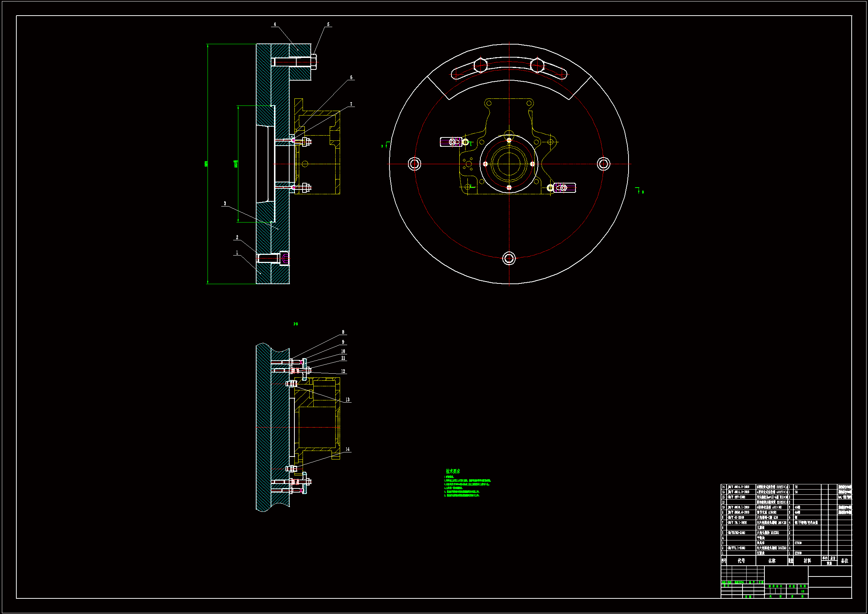Viewport: 868px width, 614px height.
Task: Select callout number 8 in section view
Action: (x=343, y=332)
